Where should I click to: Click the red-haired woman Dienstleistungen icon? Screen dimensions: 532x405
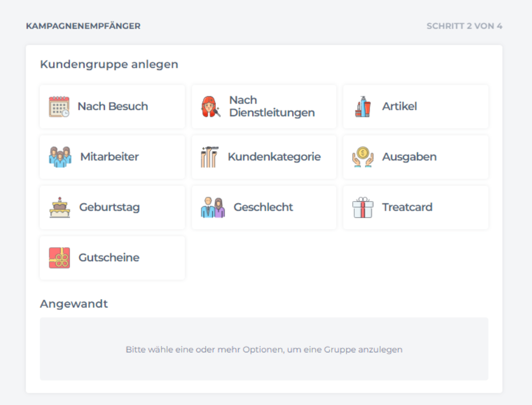(x=211, y=106)
